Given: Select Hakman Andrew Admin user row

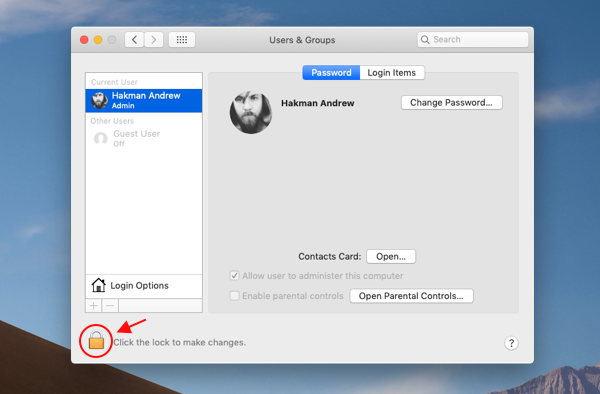Looking at the screenshot, I should click(x=144, y=101).
